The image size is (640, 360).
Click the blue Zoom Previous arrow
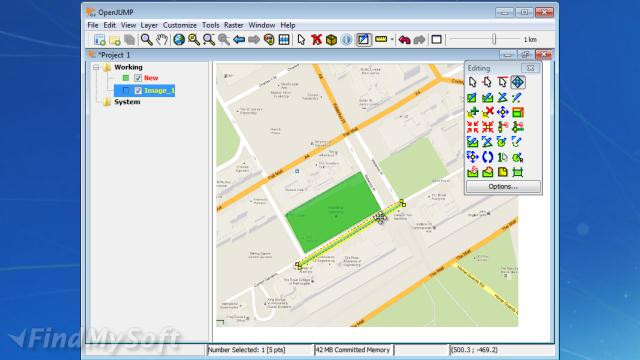pos(239,40)
